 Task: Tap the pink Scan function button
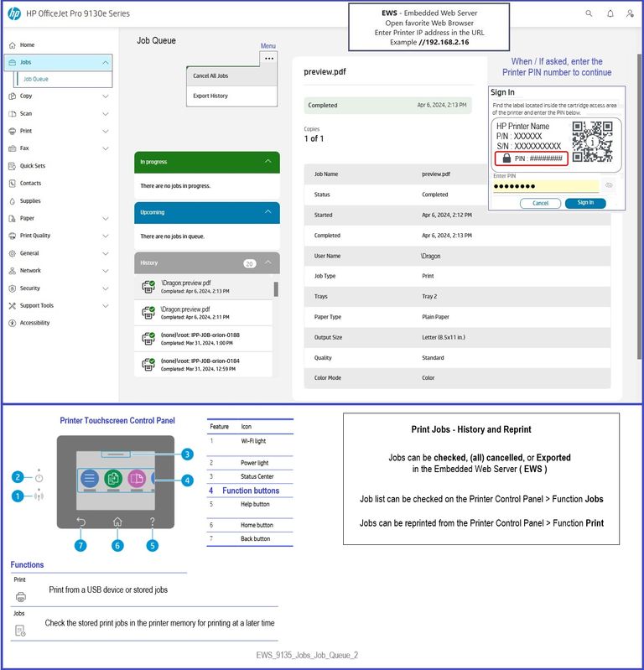pyautogui.click(x=137, y=479)
